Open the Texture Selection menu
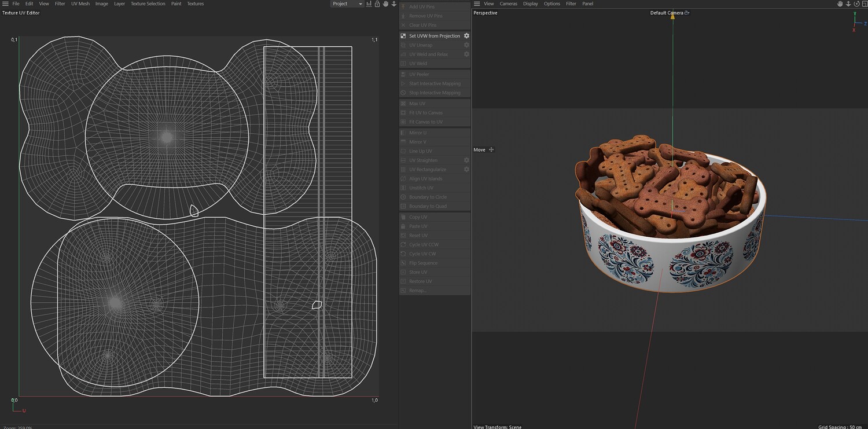 148,3
